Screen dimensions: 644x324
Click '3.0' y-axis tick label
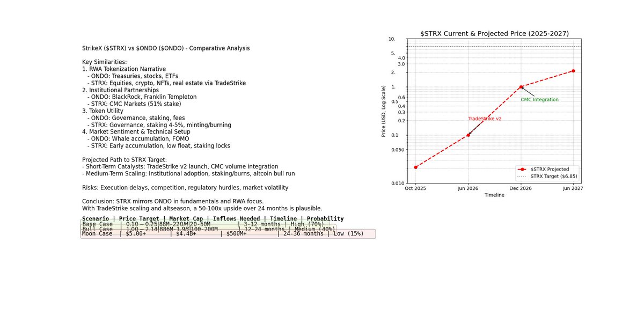pyautogui.click(x=401, y=64)
